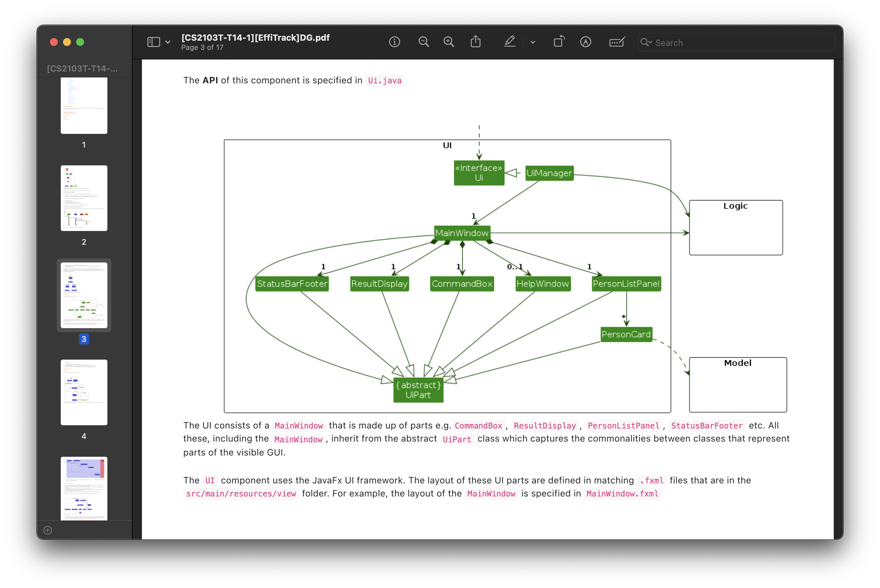Click the PersonListPanel diagram box
Image resolution: width=880 pixels, height=588 pixels.
click(626, 284)
